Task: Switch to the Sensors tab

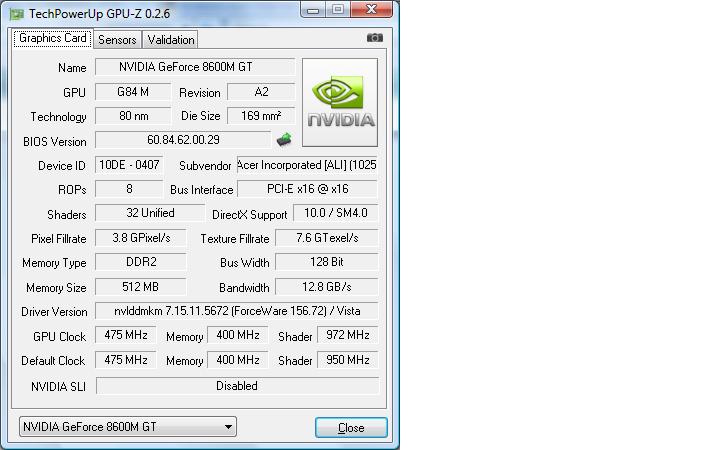Action: 117,40
